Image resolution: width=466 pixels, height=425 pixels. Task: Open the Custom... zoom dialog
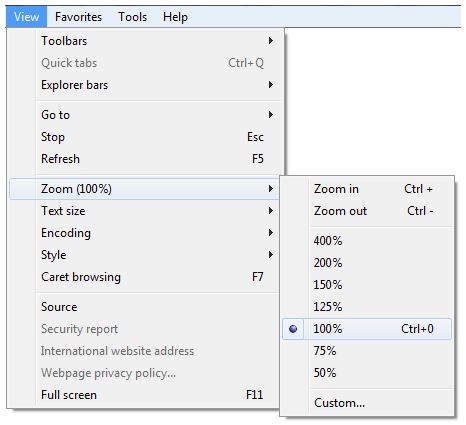[x=367, y=403]
